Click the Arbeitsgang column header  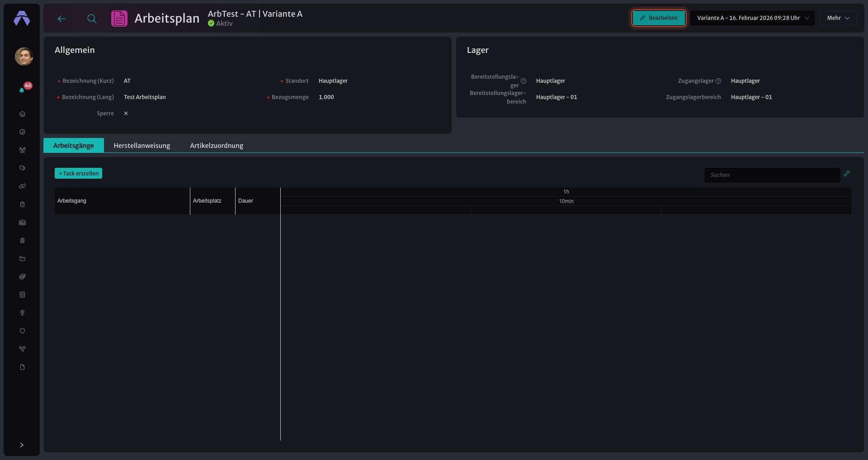(x=122, y=201)
